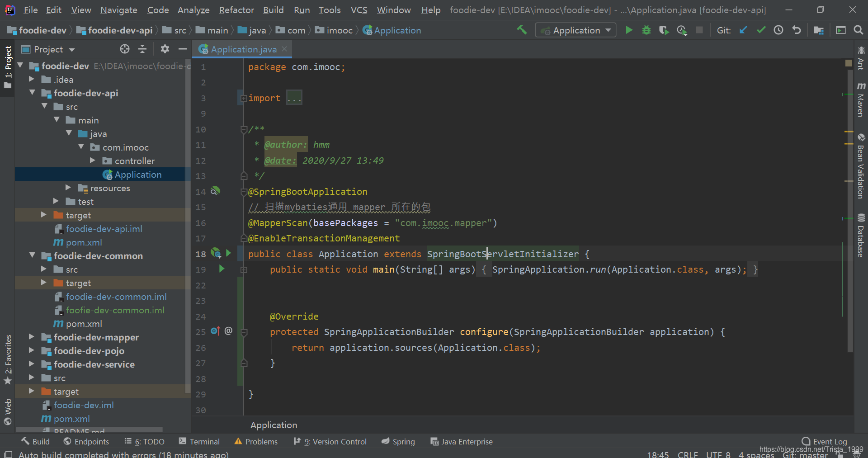Open the Endpoints tool window
This screenshot has width=868, height=458.
[x=86, y=441]
